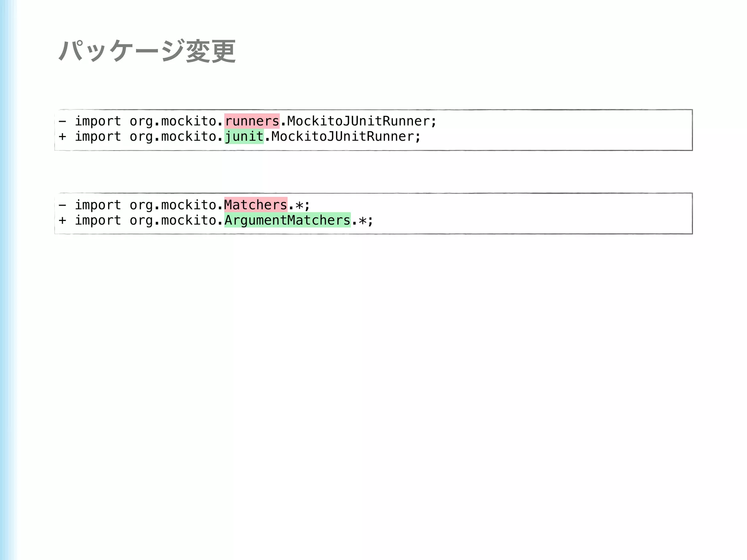747x560 pixels.
Task: Click the red-highlighted word runners
Action: [252, 121]
